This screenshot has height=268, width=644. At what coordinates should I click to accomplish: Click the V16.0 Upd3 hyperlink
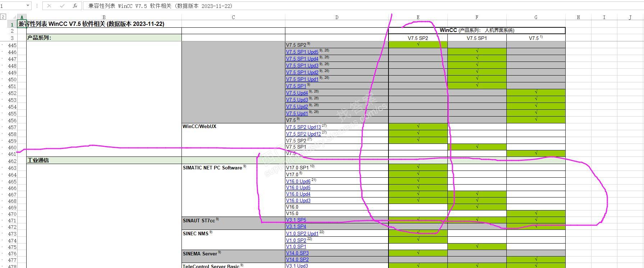tap(298, 200)
